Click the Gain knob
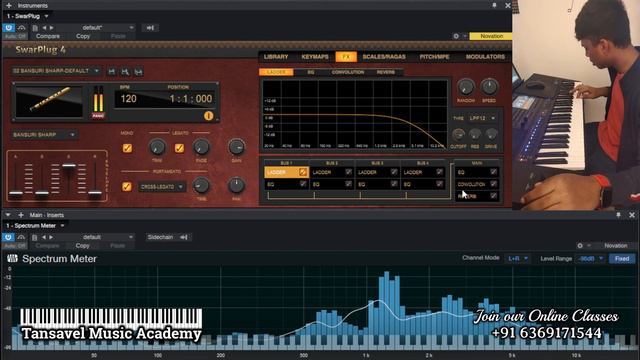 coord(236,147)
